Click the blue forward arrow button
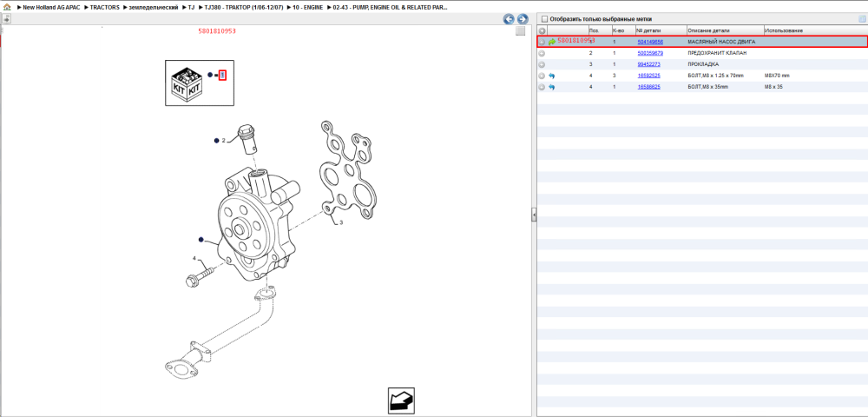The image size is (868, 417). [x=522, y=19]
